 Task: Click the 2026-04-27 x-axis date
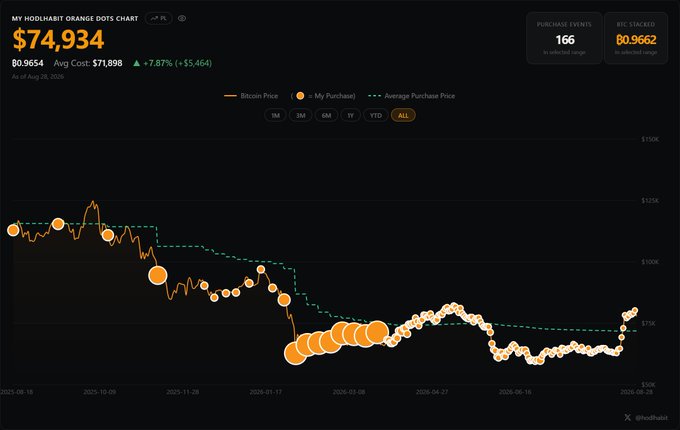point(432,392)
